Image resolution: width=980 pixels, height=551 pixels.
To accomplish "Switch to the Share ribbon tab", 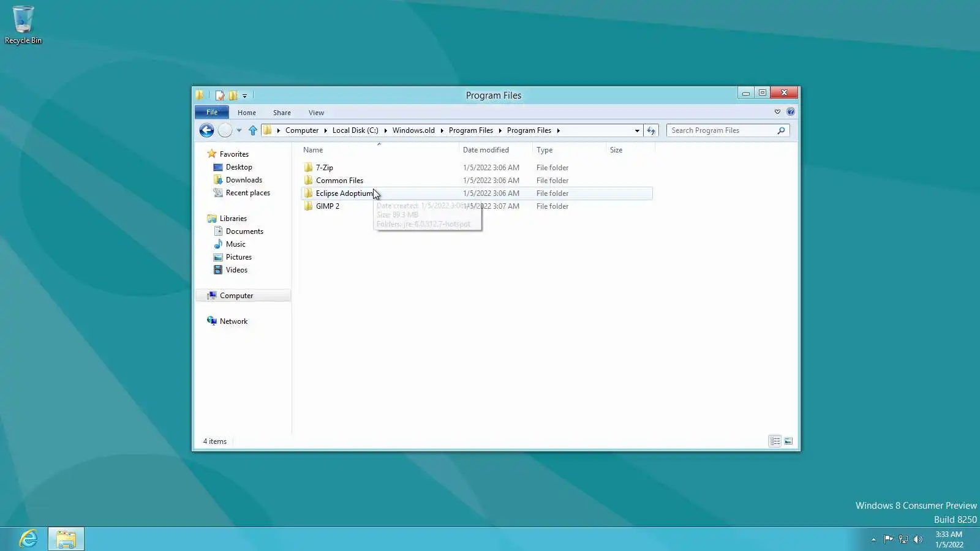I will [x=282, y=113].
